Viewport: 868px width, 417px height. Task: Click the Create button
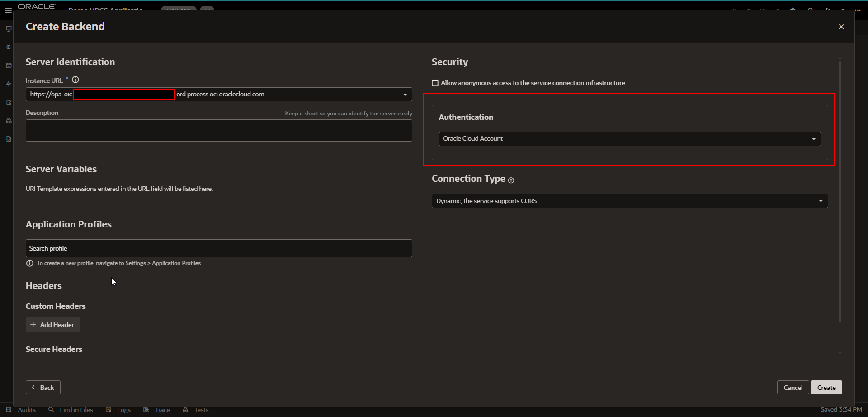click(x=826, y=388)
